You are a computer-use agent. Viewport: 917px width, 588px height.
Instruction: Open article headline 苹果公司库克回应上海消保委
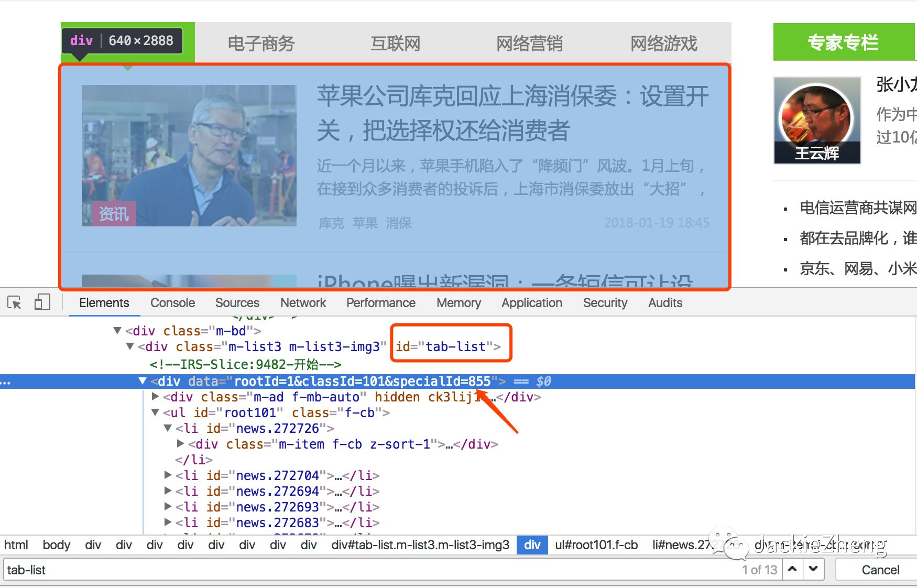click(512, 113)
